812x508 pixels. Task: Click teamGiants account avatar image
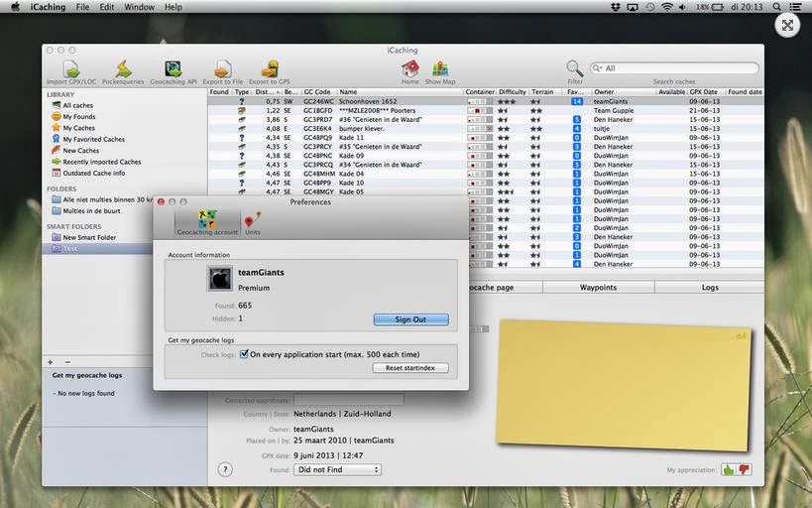[219, 279]
